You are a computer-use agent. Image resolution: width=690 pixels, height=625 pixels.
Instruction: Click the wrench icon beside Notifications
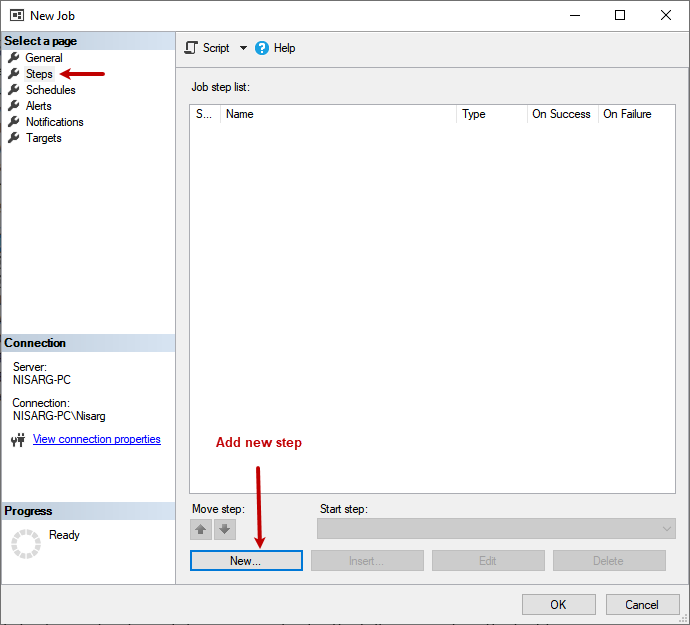(14, 121)
